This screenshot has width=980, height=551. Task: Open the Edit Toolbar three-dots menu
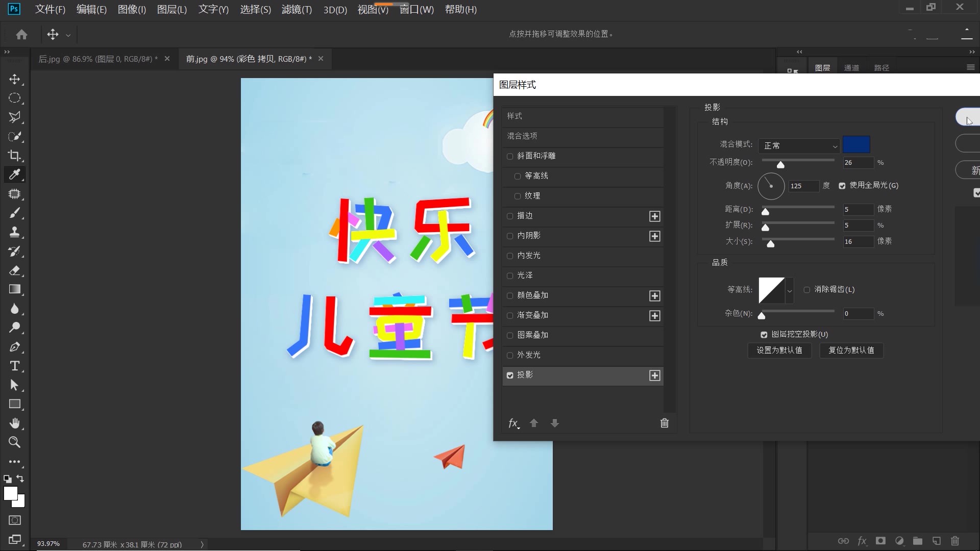point(14,462)
